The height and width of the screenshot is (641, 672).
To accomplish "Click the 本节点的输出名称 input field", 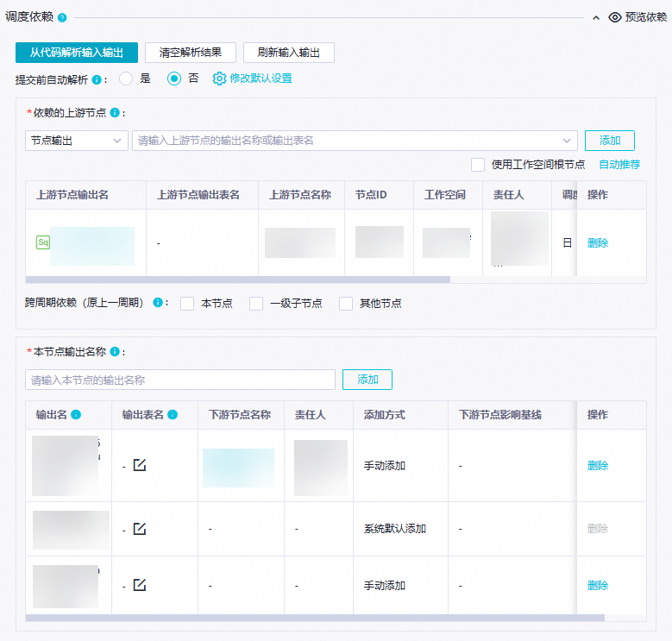I will click(180, 380).
